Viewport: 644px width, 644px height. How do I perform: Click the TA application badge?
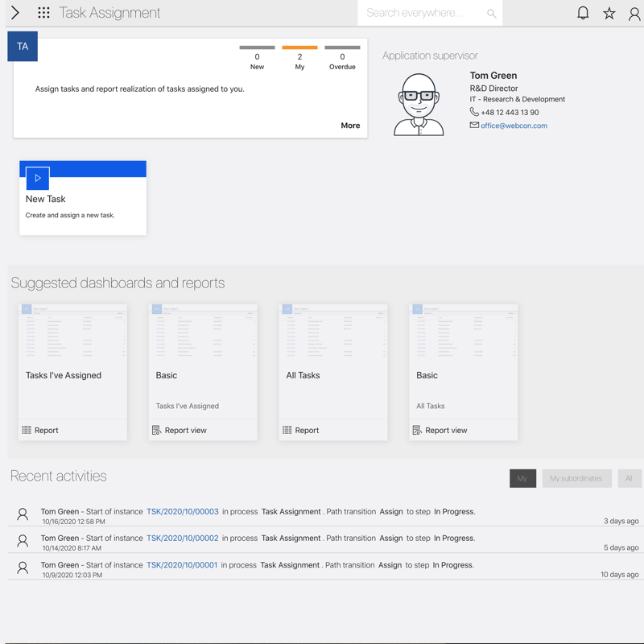pos(23,47)
